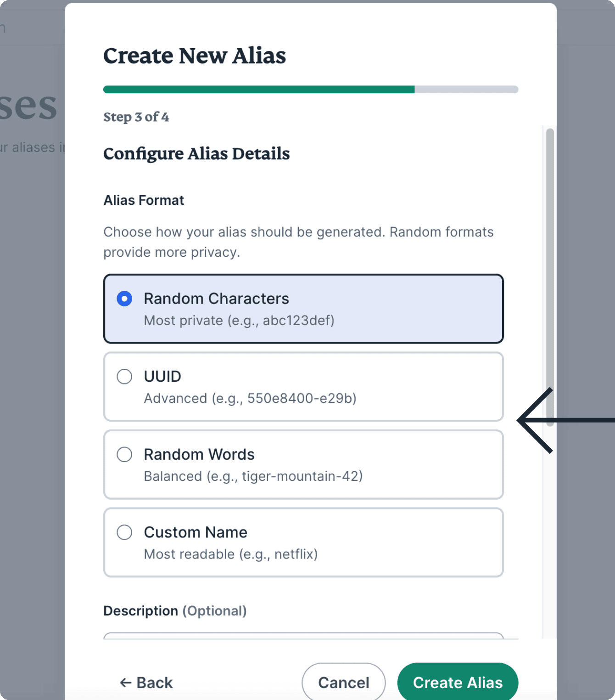Focus the Description input field
Screen dimensions: 615x700
(303, 636)
